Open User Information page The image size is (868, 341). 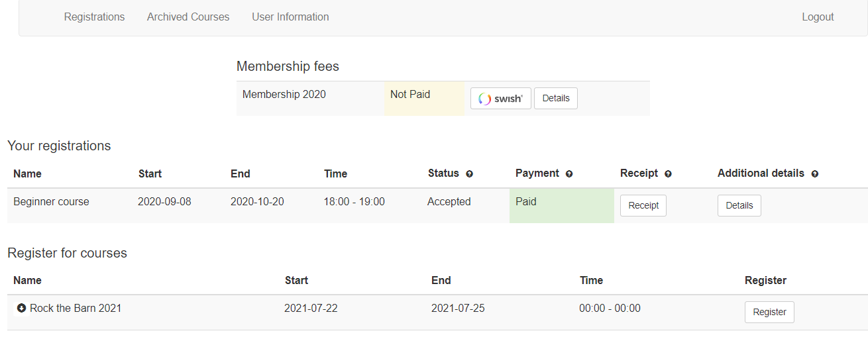(x=290, y=17)
